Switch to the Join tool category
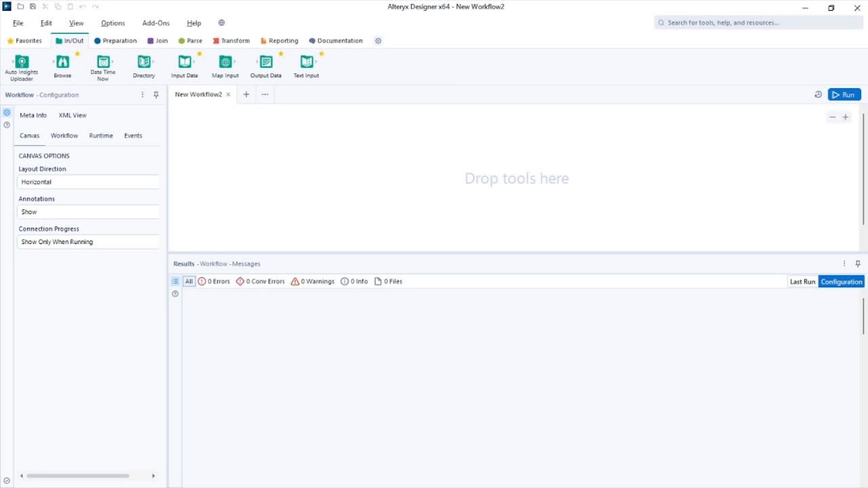The width and height of the screenshot is (868, 488). tap(157, 41)
